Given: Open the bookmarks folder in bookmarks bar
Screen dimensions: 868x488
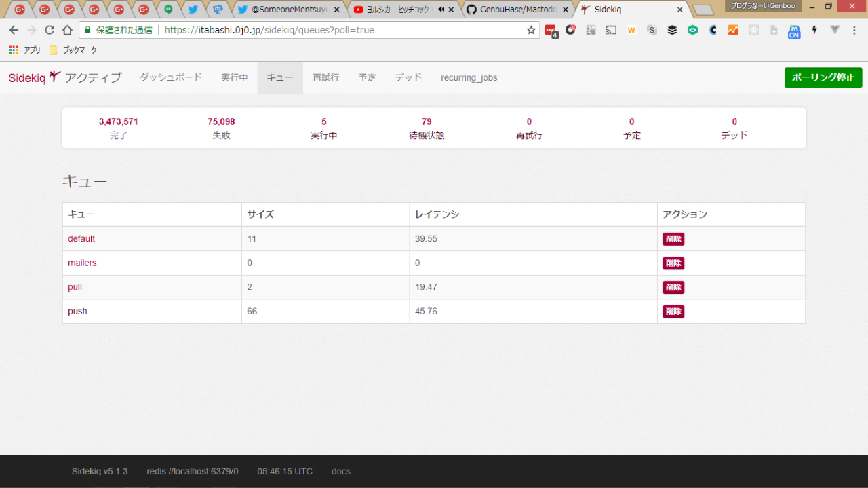Looking at the screenshot, I should coord(73,50).
